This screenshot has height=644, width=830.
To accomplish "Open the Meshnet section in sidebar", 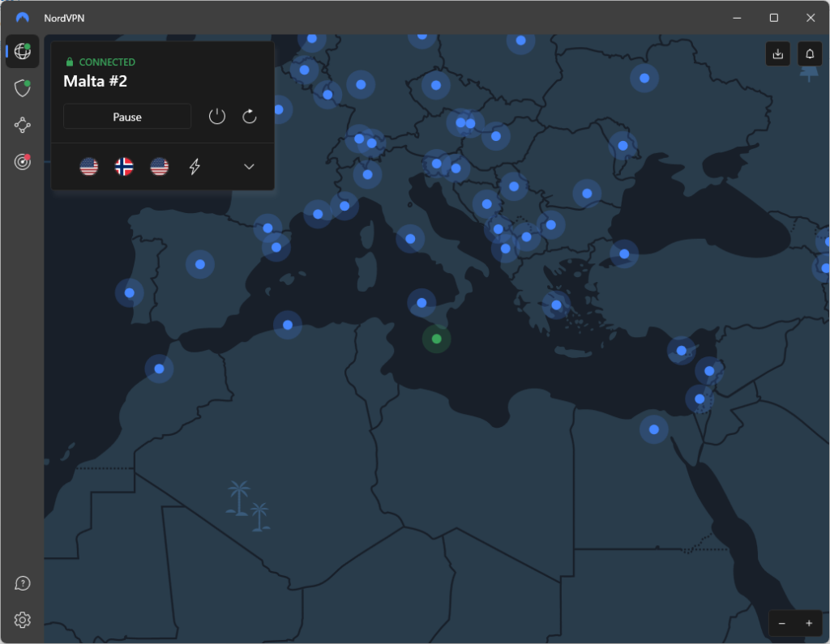I will pos(23,125).
